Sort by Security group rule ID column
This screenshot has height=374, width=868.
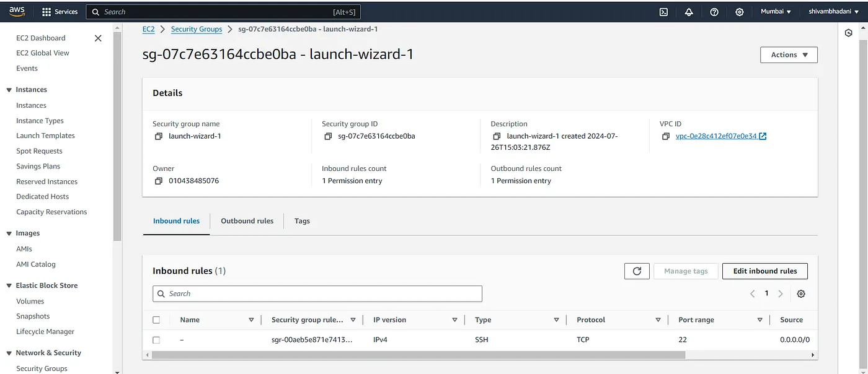353,320
